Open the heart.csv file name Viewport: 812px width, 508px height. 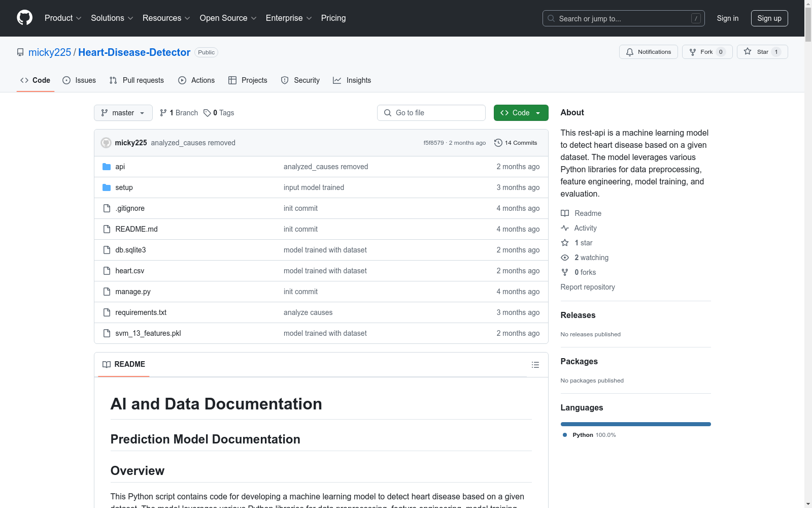[x=130, y=271]
